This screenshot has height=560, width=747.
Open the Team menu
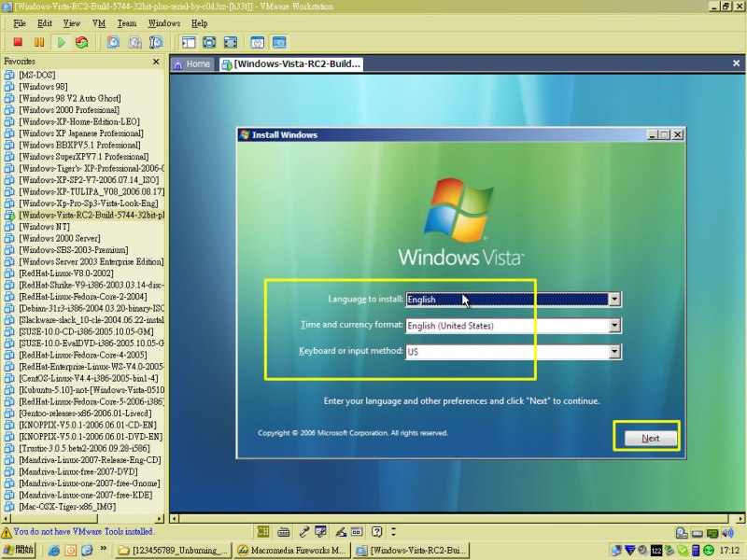coord(127,23)
